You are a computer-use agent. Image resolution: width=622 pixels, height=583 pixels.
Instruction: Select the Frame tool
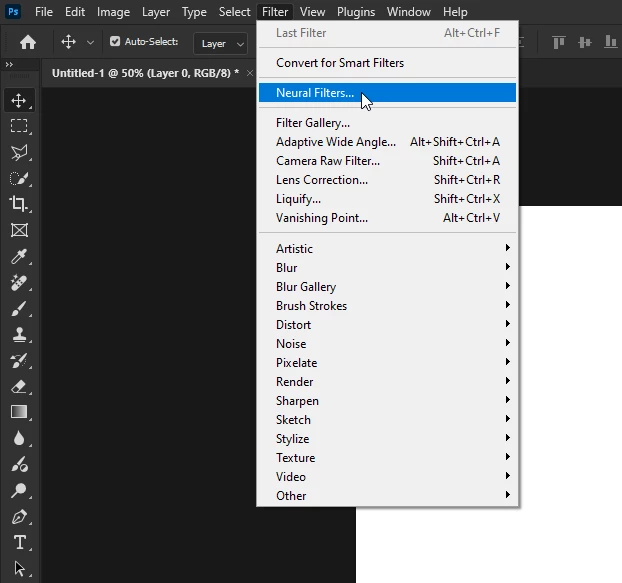tap(19, 230)
